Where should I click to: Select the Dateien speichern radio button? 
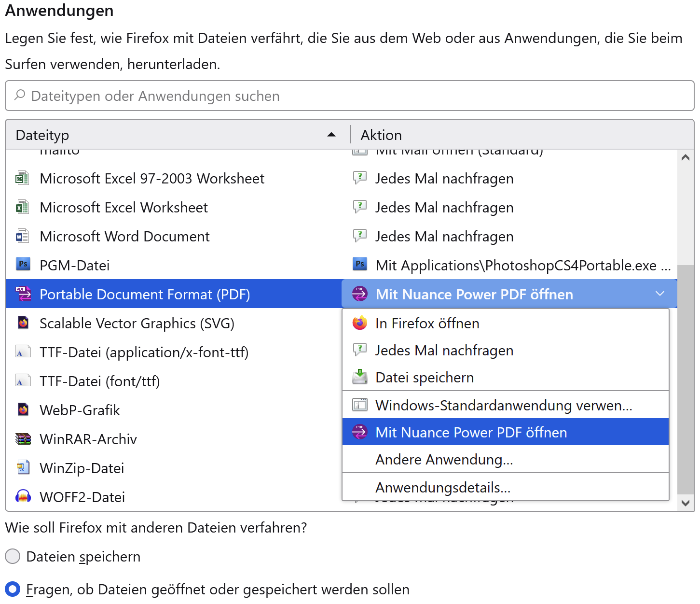point(13,556)
